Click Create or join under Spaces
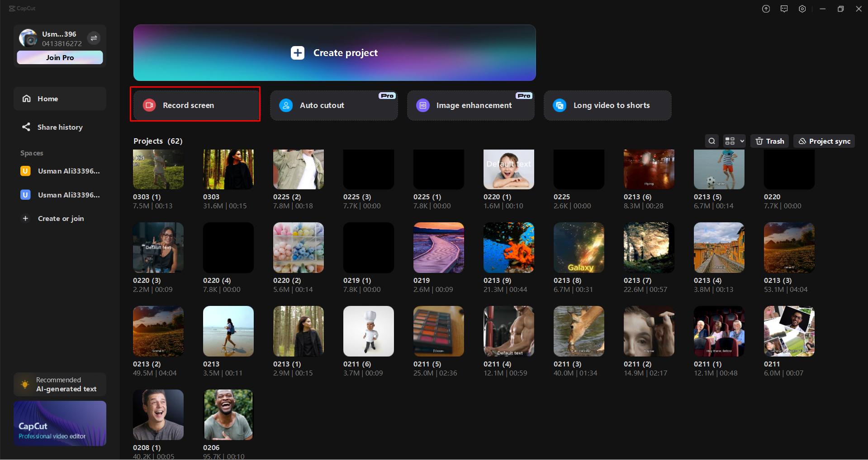The width and height of the screenshot is (868, 460). click(61, 218)
